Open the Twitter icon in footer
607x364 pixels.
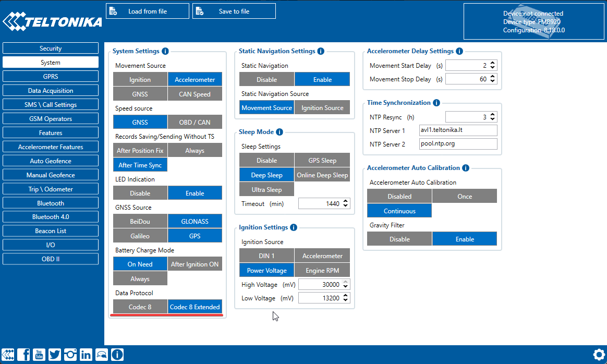55,355
